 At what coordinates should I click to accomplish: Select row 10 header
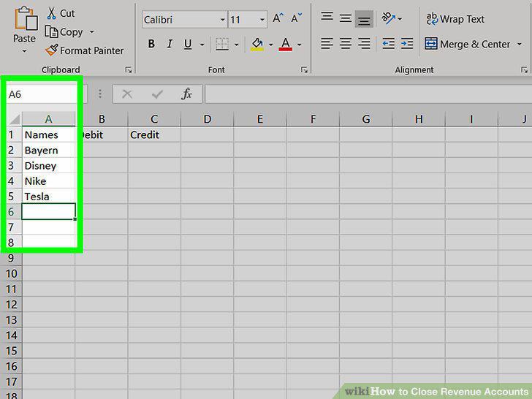(x=11, y=273)
